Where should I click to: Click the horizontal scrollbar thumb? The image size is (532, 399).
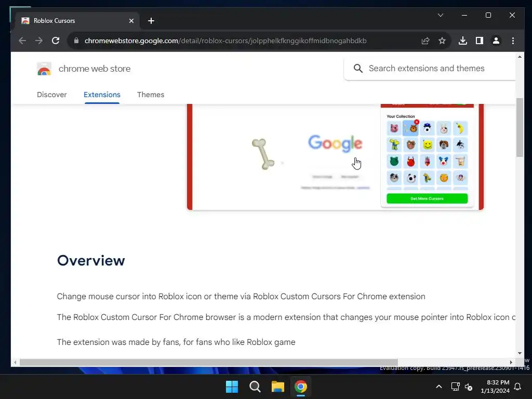coord(209,362)
